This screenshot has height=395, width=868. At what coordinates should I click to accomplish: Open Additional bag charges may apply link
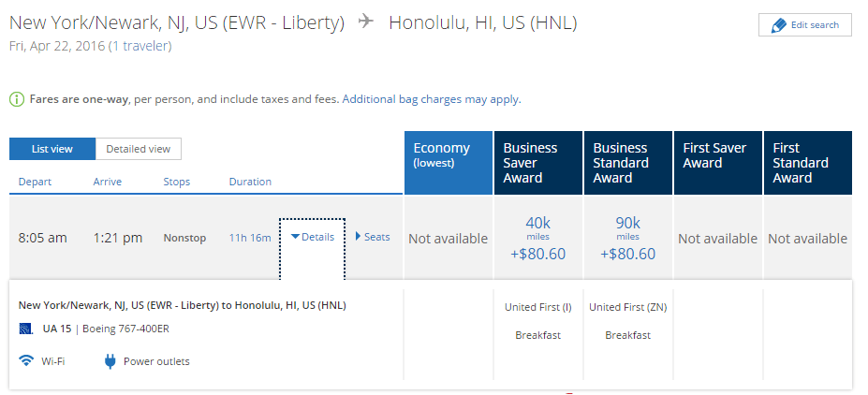432,99
